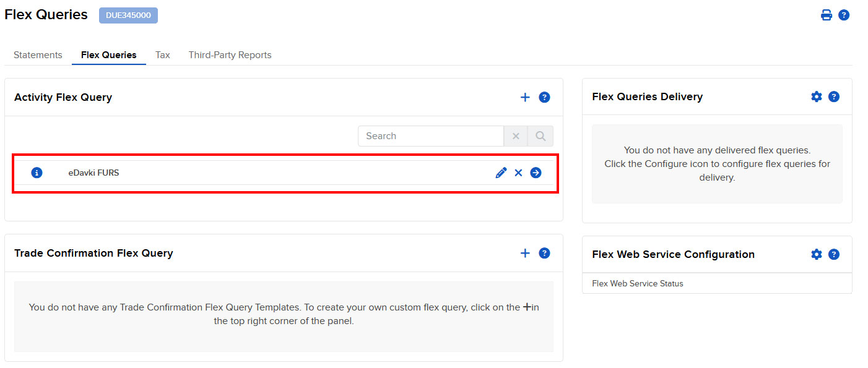
Task: Click the Trade Confirmation Flex Query title
Action: click(93, 253)
